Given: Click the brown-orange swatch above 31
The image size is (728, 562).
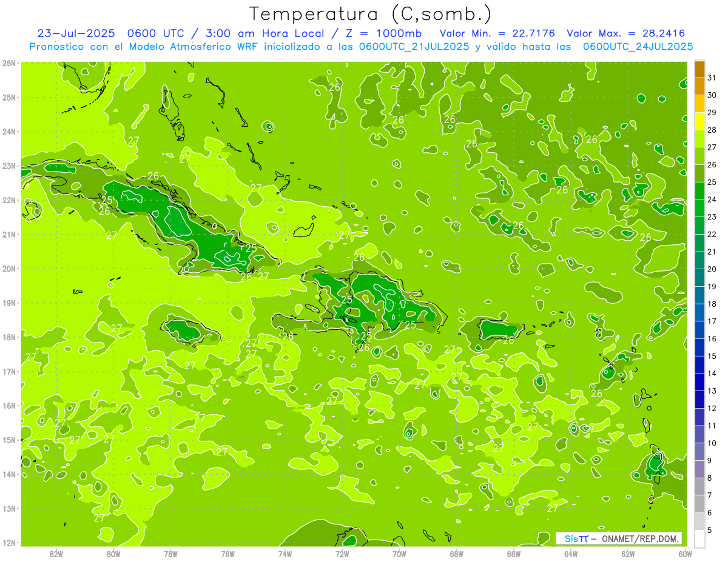Looking at the screenshot, I should [699, 69].
